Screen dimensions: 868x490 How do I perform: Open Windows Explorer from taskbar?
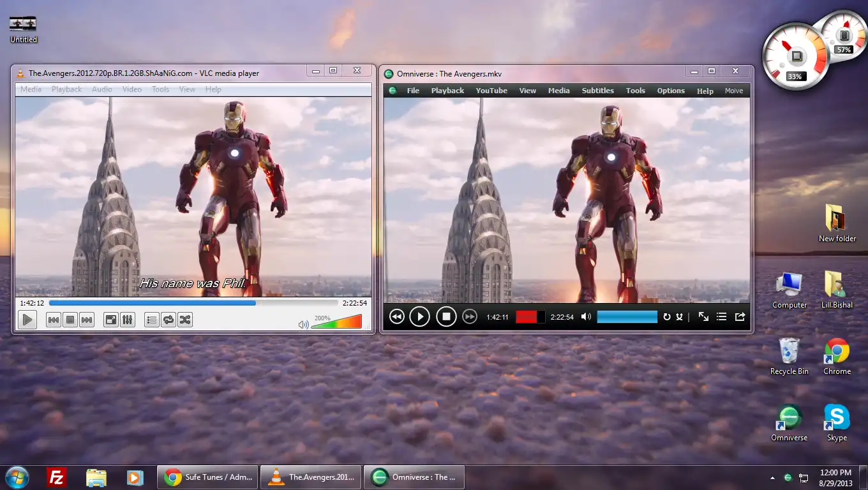click(96, 477)
